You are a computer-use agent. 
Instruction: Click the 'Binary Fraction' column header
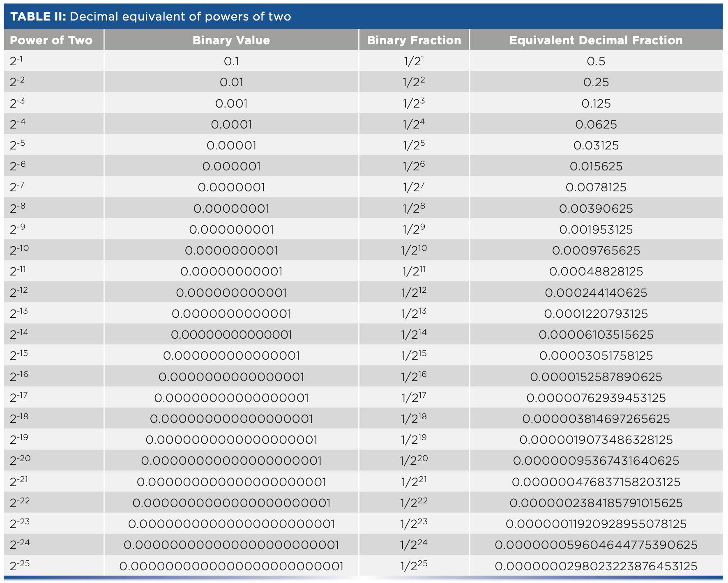coord(414,40)
